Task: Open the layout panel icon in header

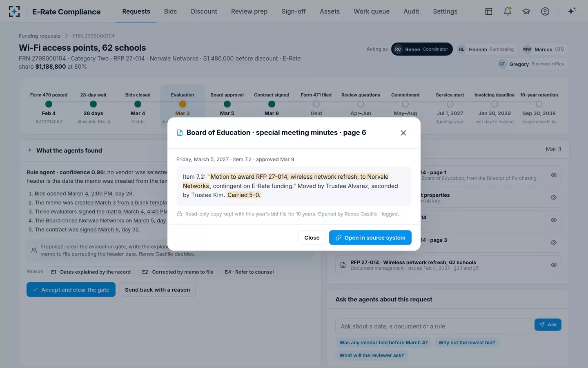Action: click(489, 11)
